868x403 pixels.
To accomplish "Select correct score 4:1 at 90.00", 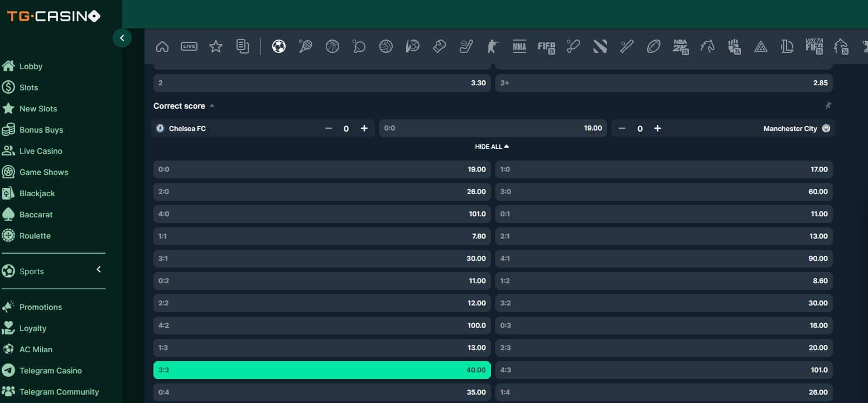I will pyautogui.click(x=664, y=259).
